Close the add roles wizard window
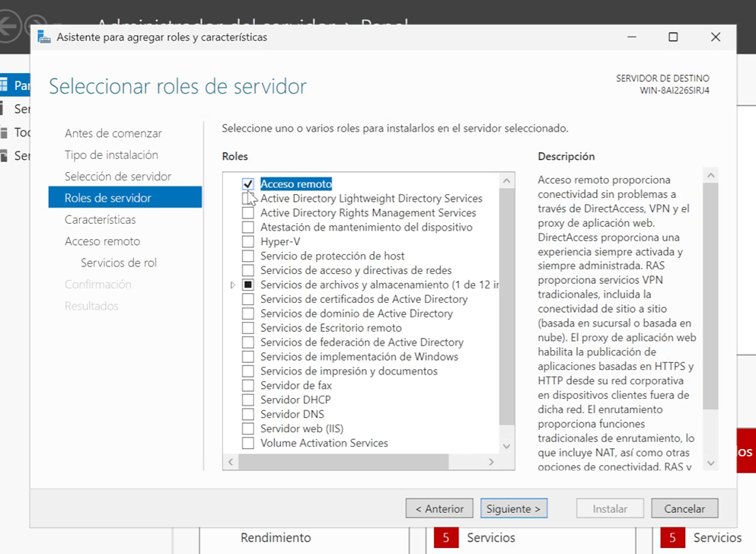Screen dimensions: 756x554 (715, 37)
